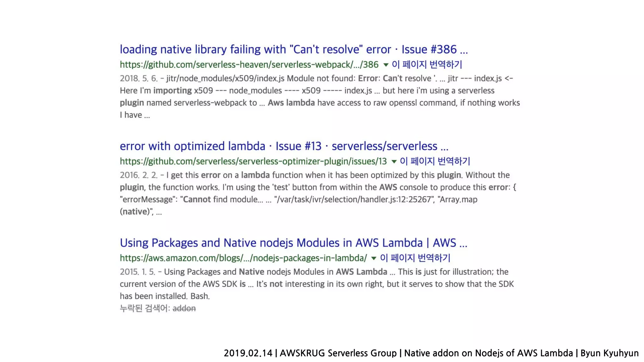Expand the dropdown arrow next to the optimizer-plugin URL
This screenshot has height=362, width=644.
pos(394,162)
